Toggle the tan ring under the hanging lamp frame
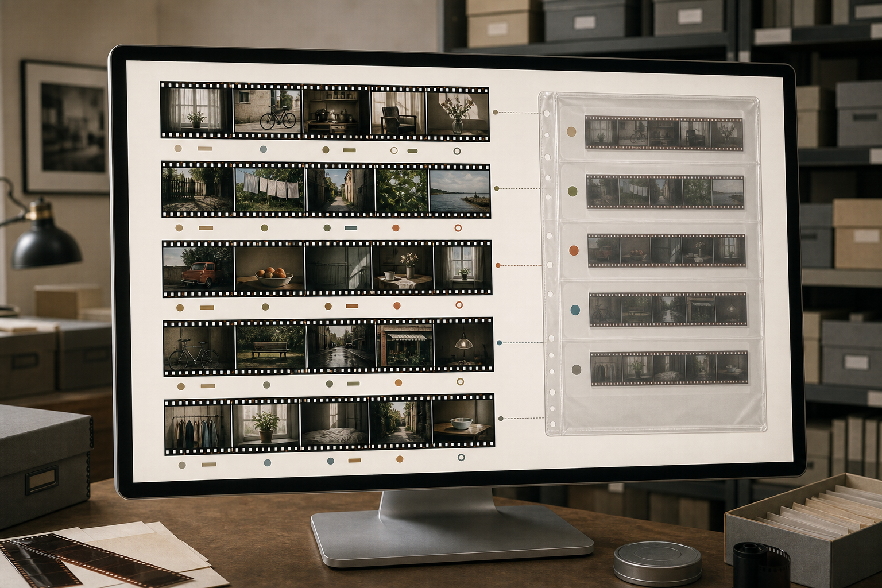This screenshot has width=882, height=588. [x=460, y=381]
